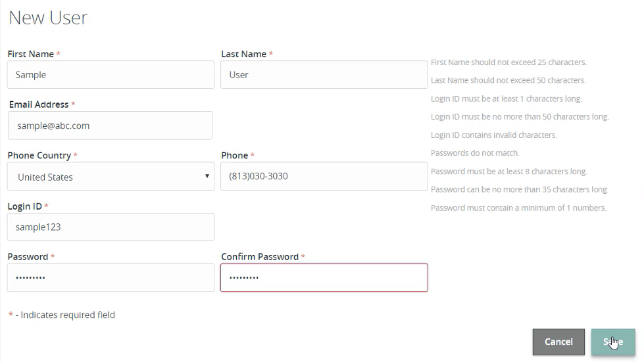The width and height of the screenshot is (644, 362).
Task: Click the Last Name text box
Action: pyautogui.click(x=324, y=75)
